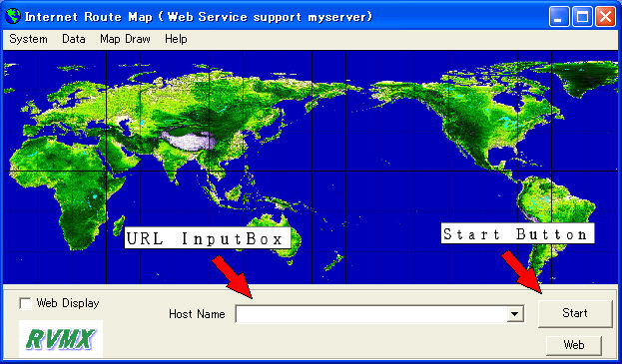
Task: Enable the Web Display checkbox
Action: point(25,303)
